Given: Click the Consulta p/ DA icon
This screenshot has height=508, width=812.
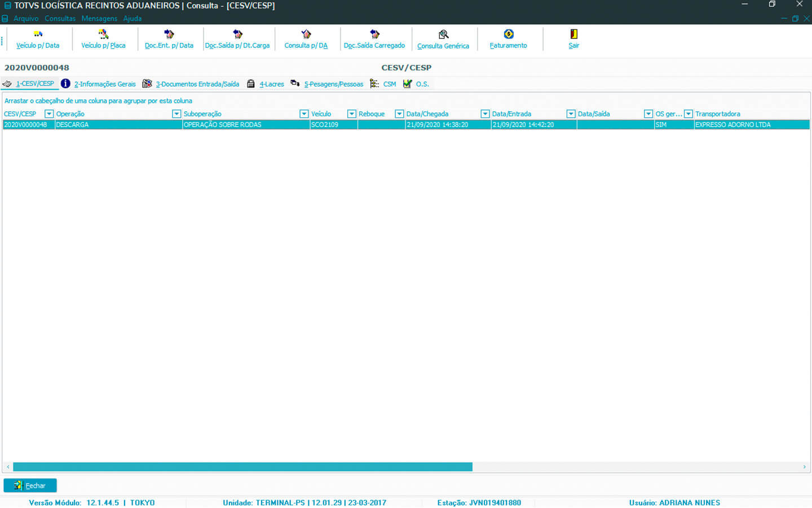Looking at the screenshot, I should pos(306,34).
